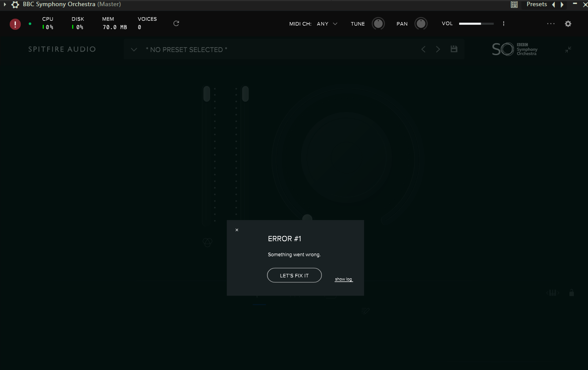Click the SPITFIRE AUDIO label

[x=62, y=49]
